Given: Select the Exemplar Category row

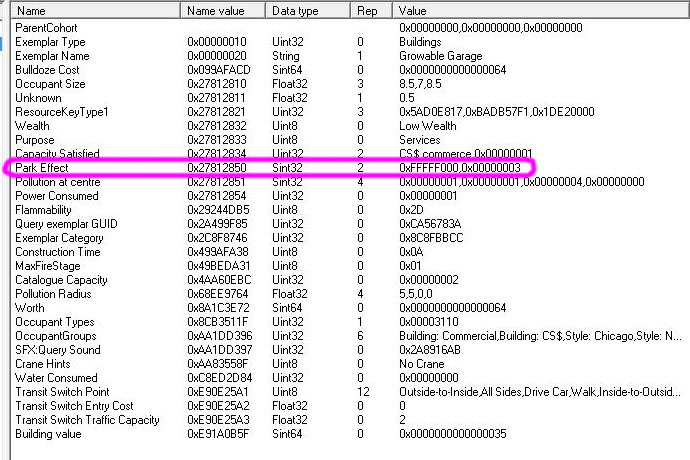Looking at the screenshot, I should point(350,238).
